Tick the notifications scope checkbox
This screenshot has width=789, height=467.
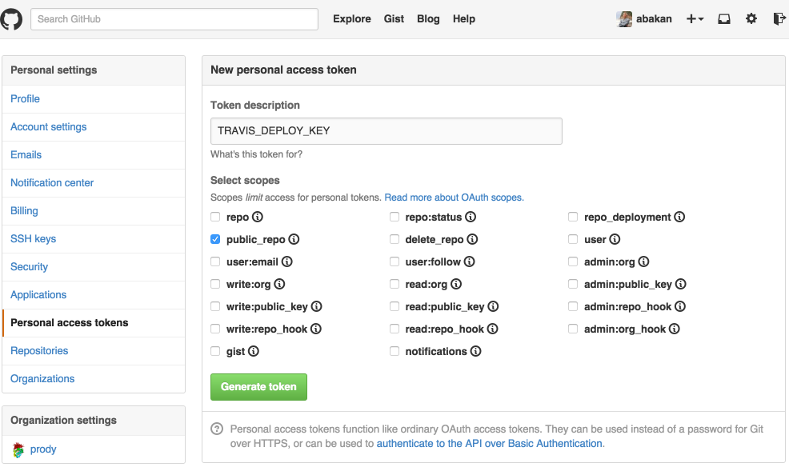(x=395, y=352)
